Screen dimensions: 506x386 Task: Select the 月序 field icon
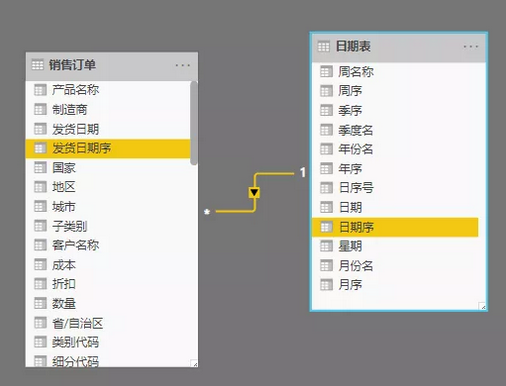click(x=326, y=285)
